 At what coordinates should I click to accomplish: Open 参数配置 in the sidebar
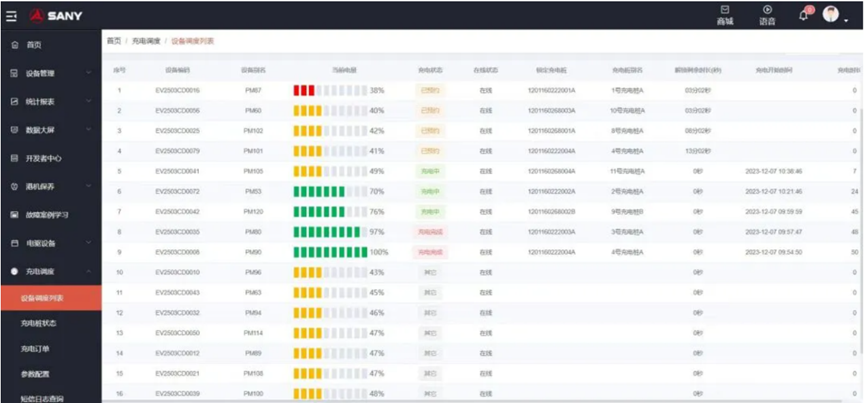[x=38, y=374]
